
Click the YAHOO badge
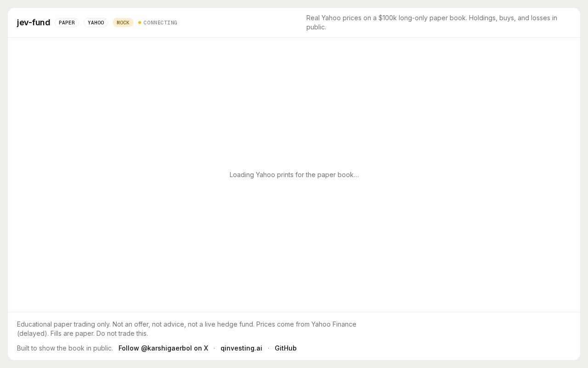pos(96,23)
